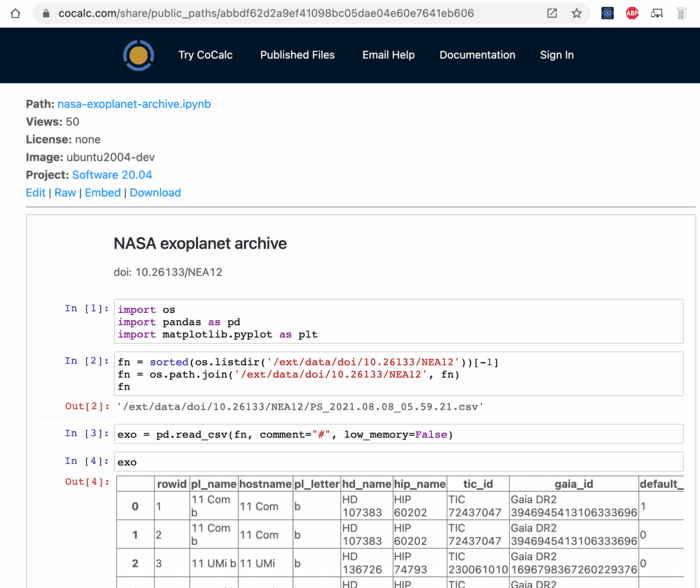Click the CoCalc logo
Image resolution: width=700 pixels, height=588 pixels.
(139, 55)
